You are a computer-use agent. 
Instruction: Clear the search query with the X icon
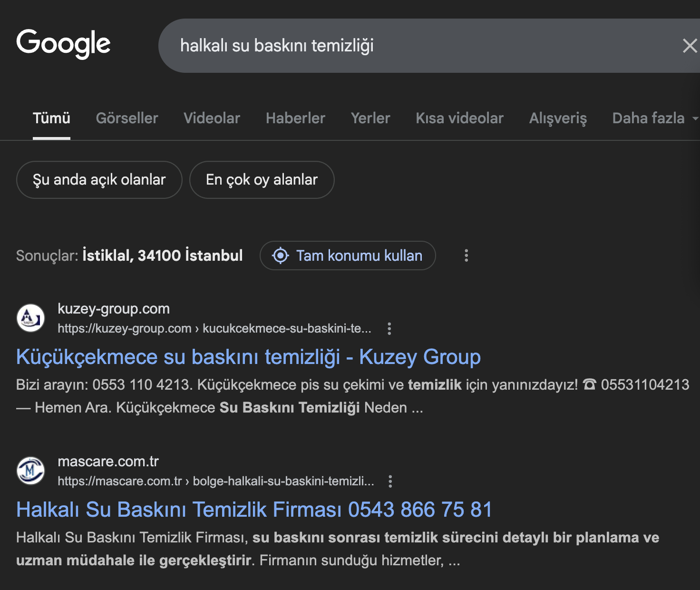point(690,46)
